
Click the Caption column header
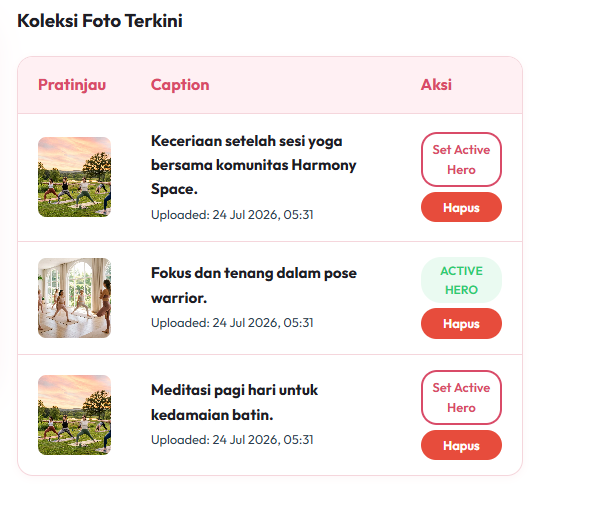coord(180,85)
